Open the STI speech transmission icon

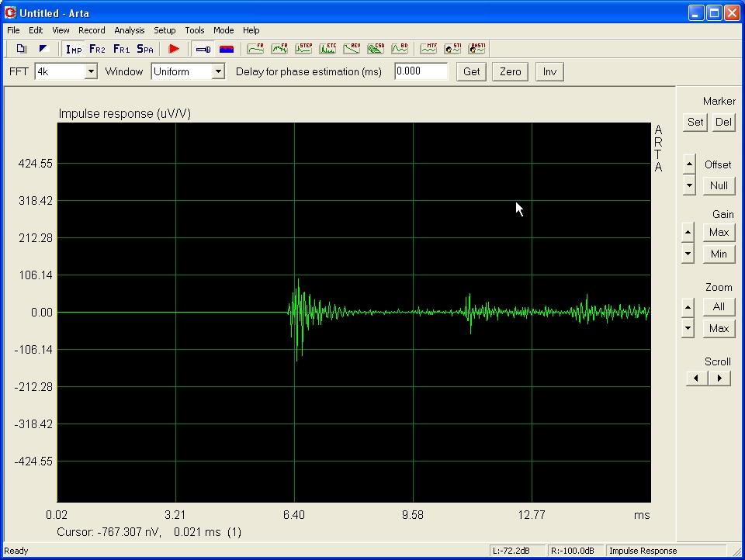coord(452,48)
